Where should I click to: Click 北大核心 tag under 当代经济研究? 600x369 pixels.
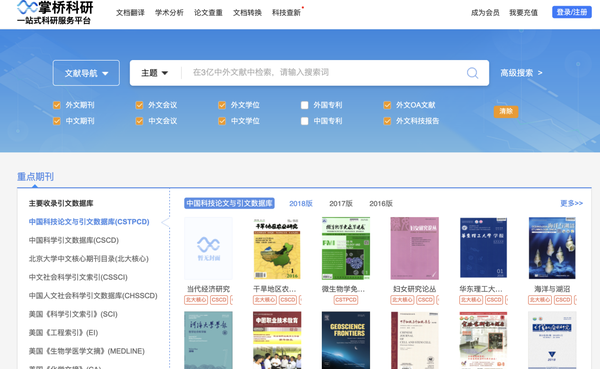coord(196,300)
